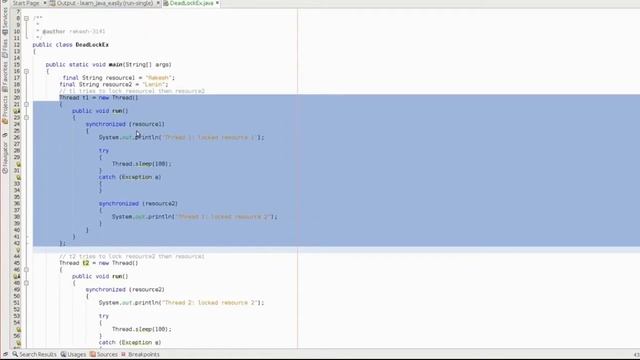Click the 'final String resource2' line

(x=114, y=84)
